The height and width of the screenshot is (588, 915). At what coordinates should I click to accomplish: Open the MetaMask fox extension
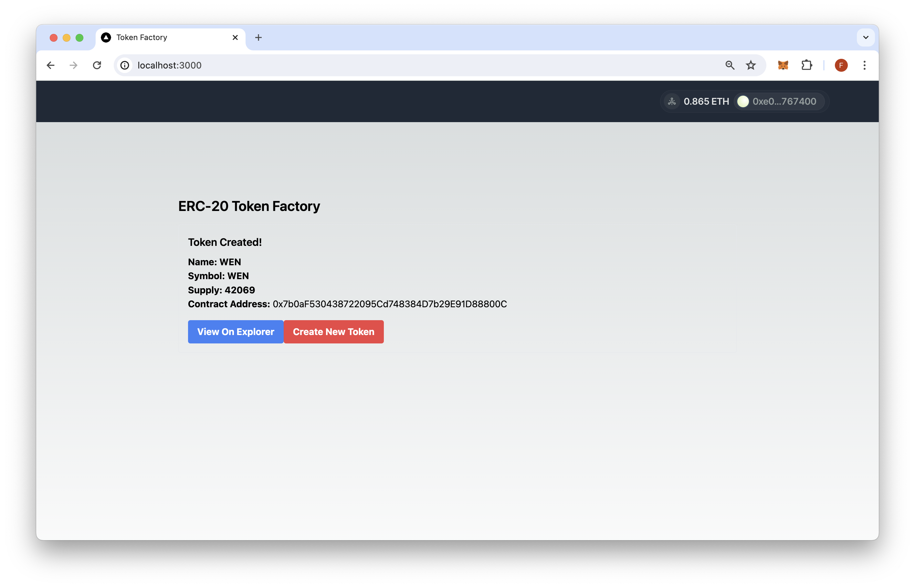783,65
